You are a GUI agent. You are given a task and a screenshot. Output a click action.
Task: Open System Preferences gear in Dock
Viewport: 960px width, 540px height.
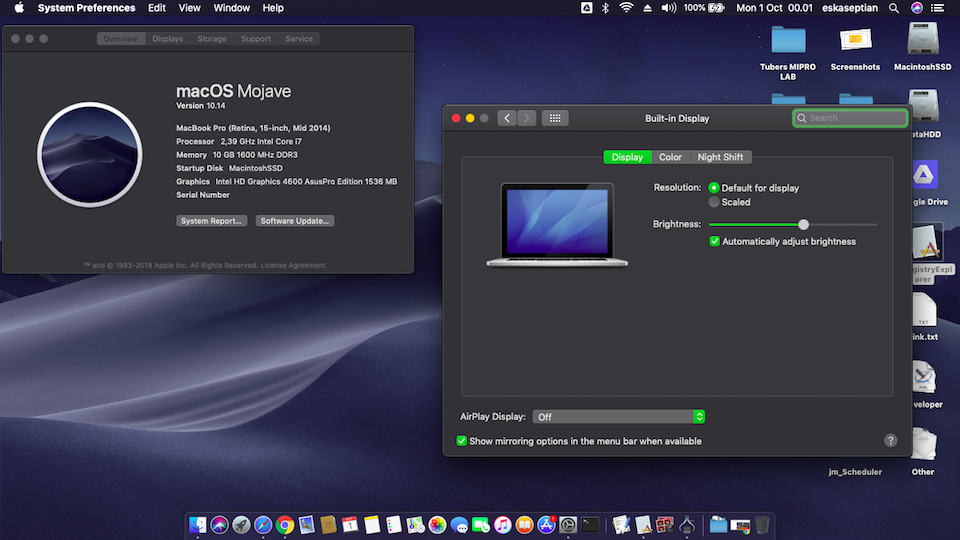568,525
